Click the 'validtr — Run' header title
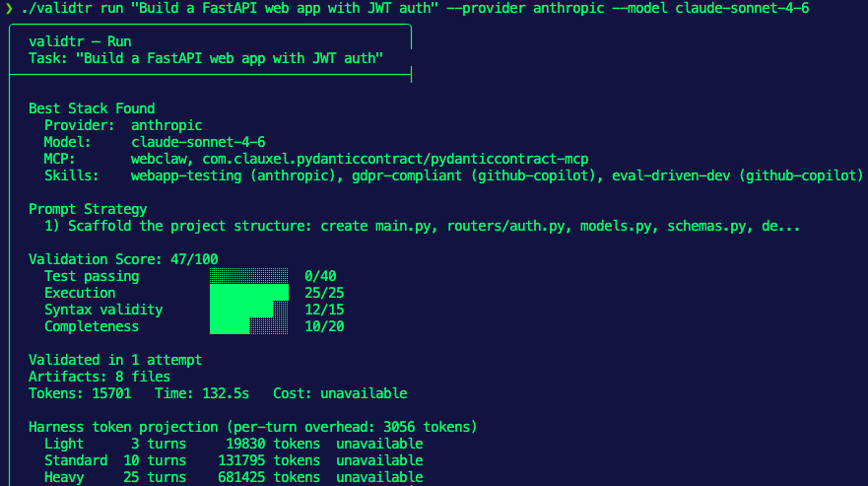The height and width of the screenshot is (486, 868). [80, 41]
